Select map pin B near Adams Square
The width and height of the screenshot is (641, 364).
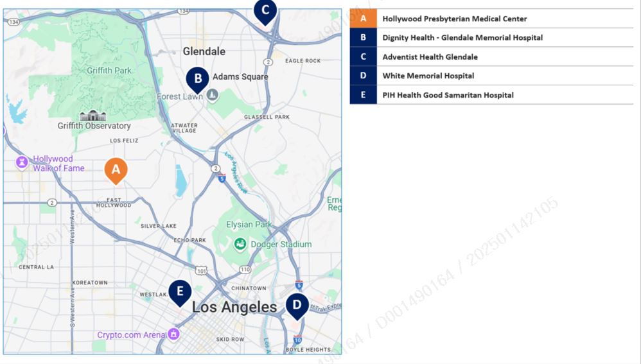coord(198,79)
